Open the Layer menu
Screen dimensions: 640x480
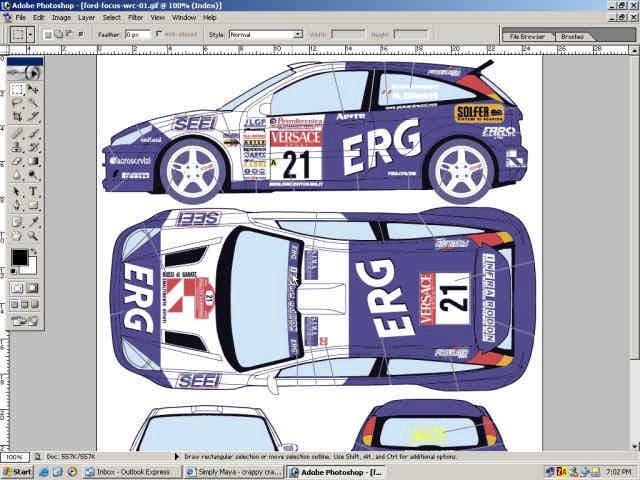87,17
